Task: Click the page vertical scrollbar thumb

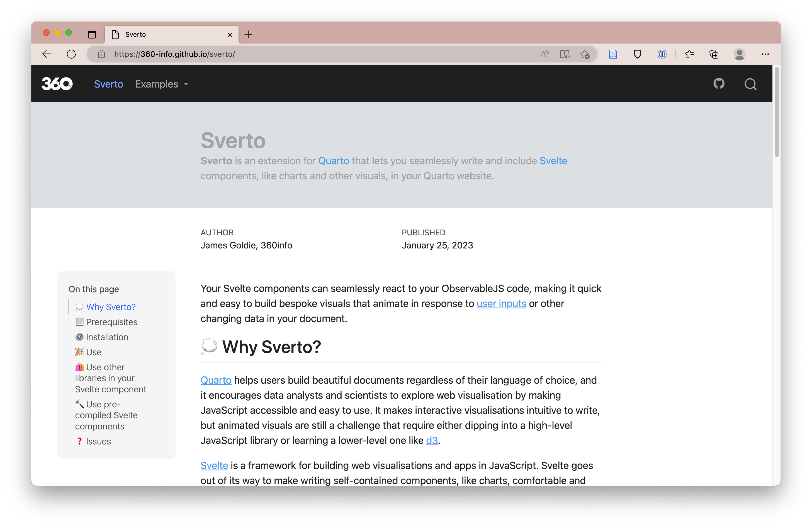Action: coord(777,112)
